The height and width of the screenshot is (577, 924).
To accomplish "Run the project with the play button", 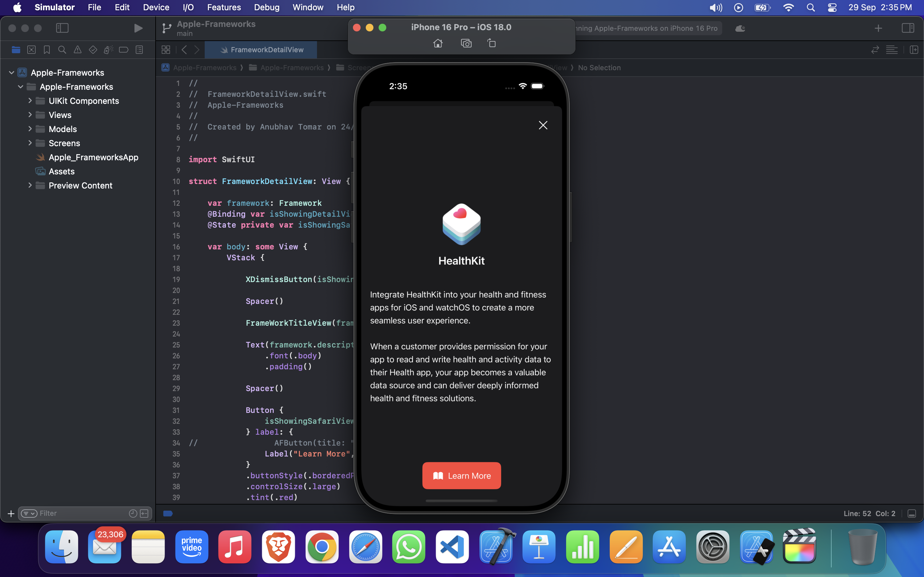I will click(x=138, y=28).
